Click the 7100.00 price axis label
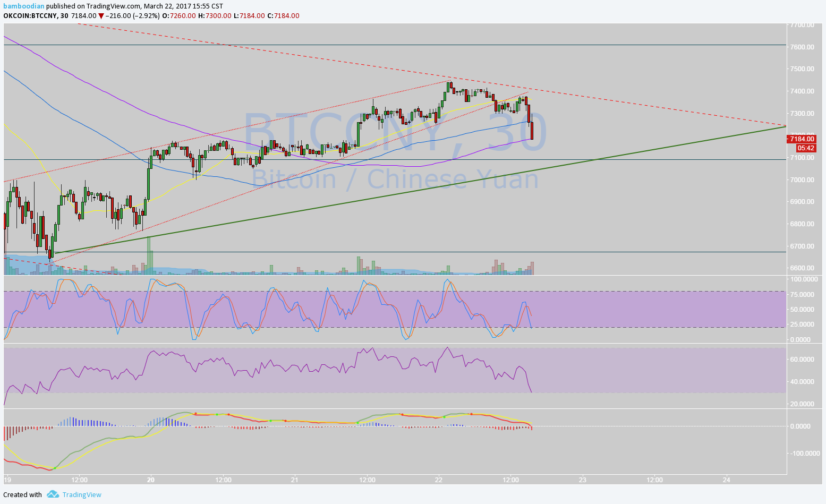The image size is (826, 504). click(x=802, y=158)
